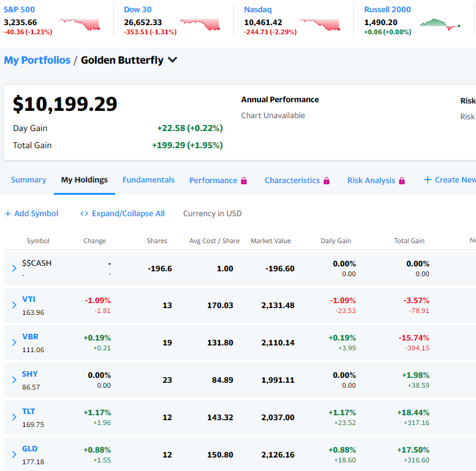Screen dimensions: 476x471
Task: Click the $$CASH symbol text
Action: point(37,263)
